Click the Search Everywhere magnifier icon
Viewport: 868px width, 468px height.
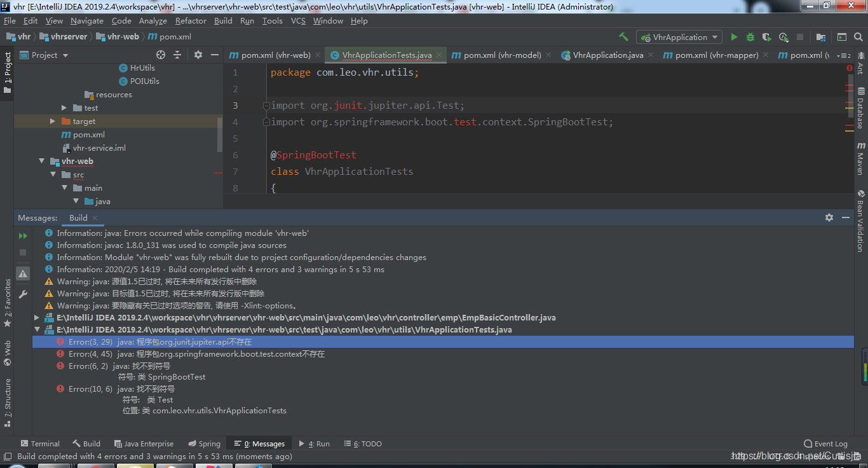(x=858, y=37)
